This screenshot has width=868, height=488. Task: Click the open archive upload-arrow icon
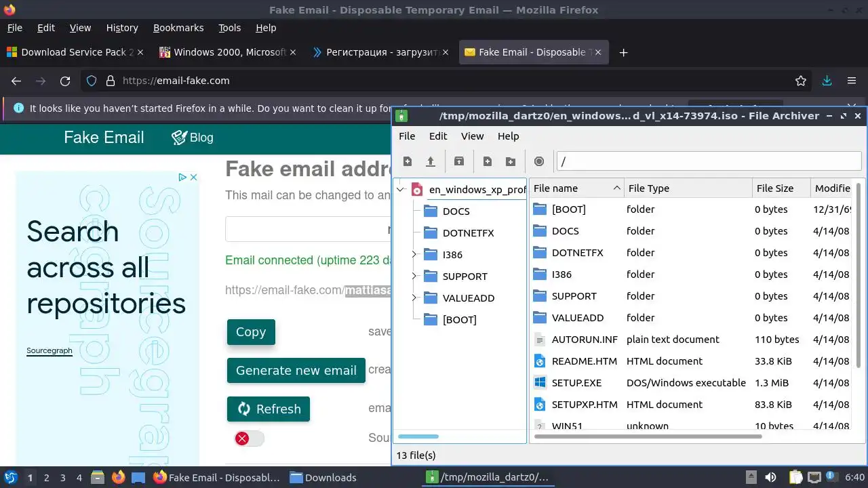point(431,161)
